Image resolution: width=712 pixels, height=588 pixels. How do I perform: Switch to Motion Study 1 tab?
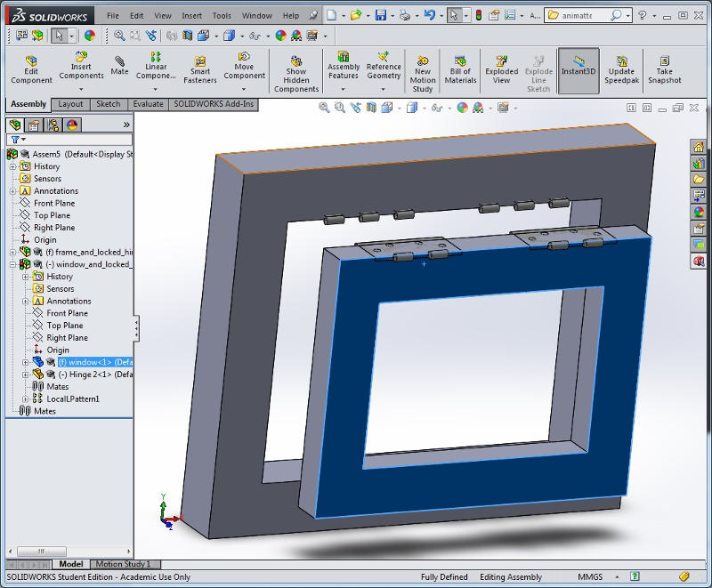[123, 564]
